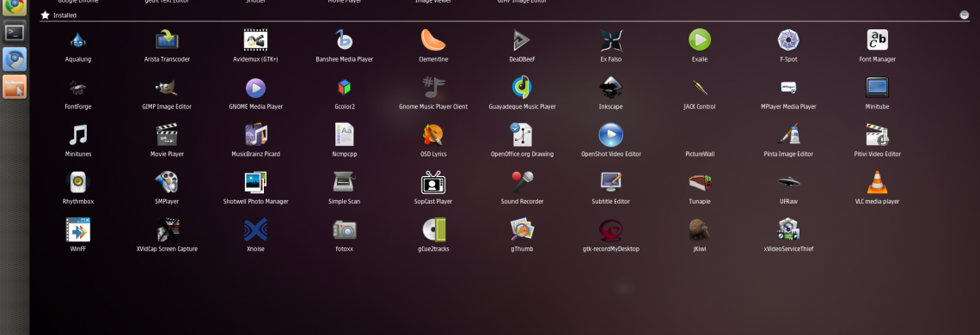
Task: Open Shotwell Photo Manager
Action: pyautogui.click(x=255, y=183)
